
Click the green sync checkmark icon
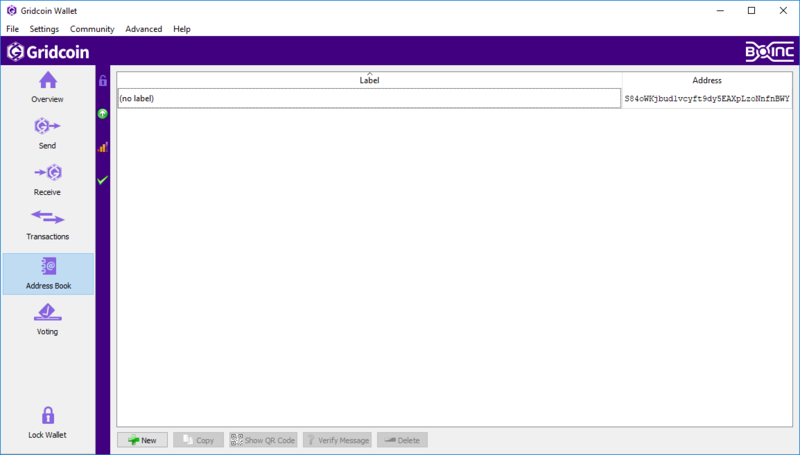pyautogui.click(x=103, y=180)
